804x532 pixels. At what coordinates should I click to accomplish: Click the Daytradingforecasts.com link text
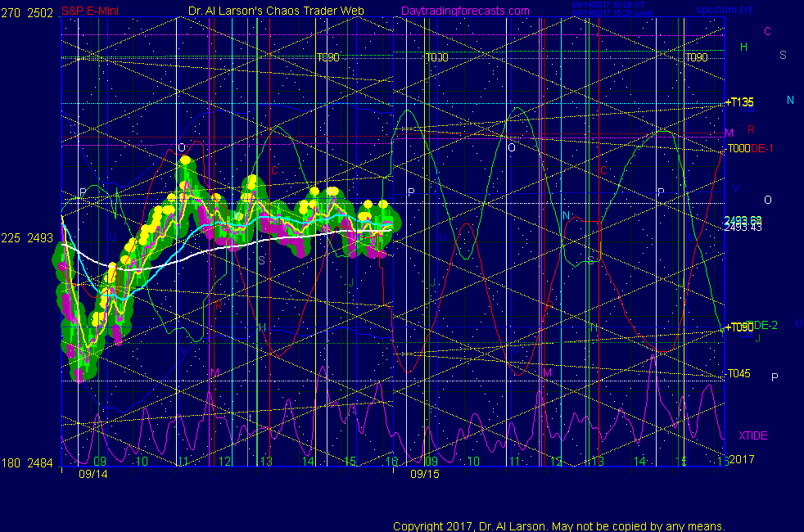pos(464,11)
